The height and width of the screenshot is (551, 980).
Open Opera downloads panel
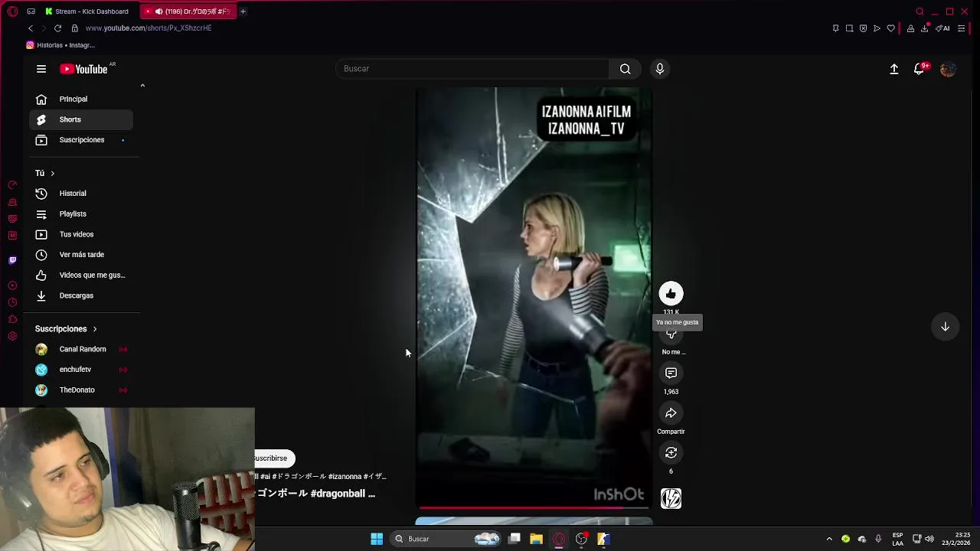[x=925, y=28]
